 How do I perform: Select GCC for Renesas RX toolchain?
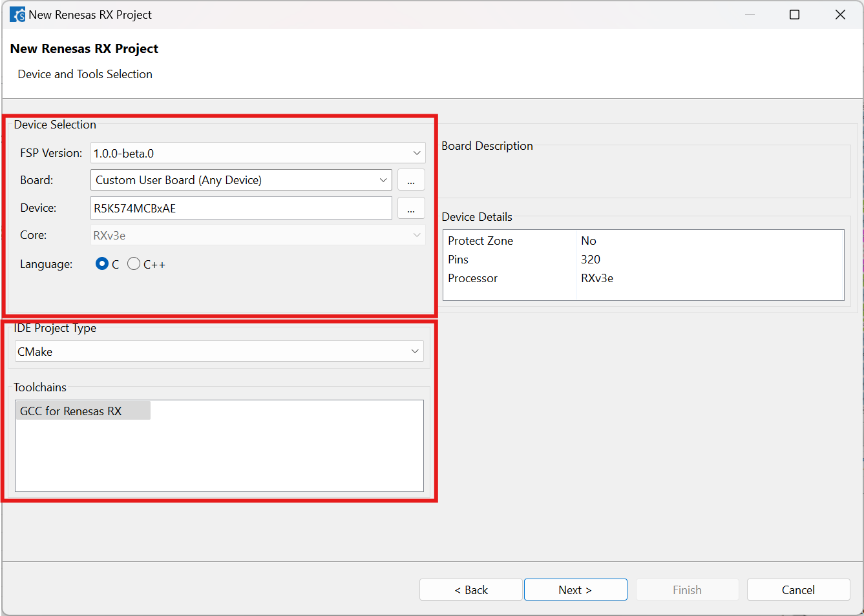83,411
